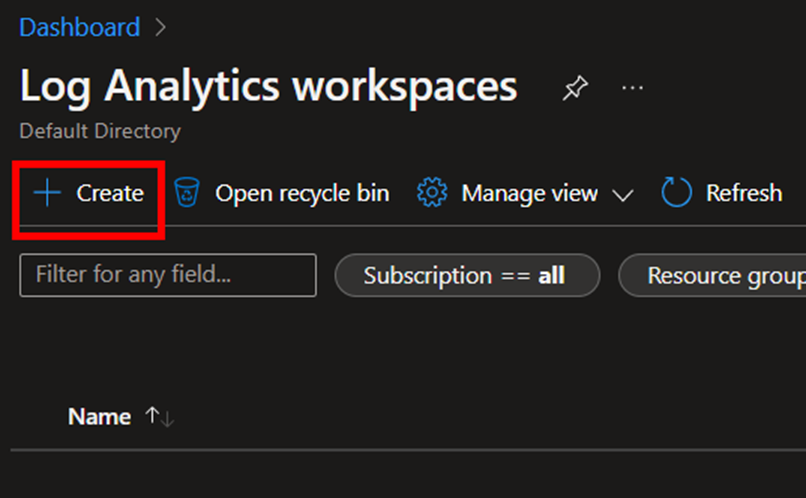Open the recycle bin icon
This screenshot has width=806, height=498.
[187, 192]
